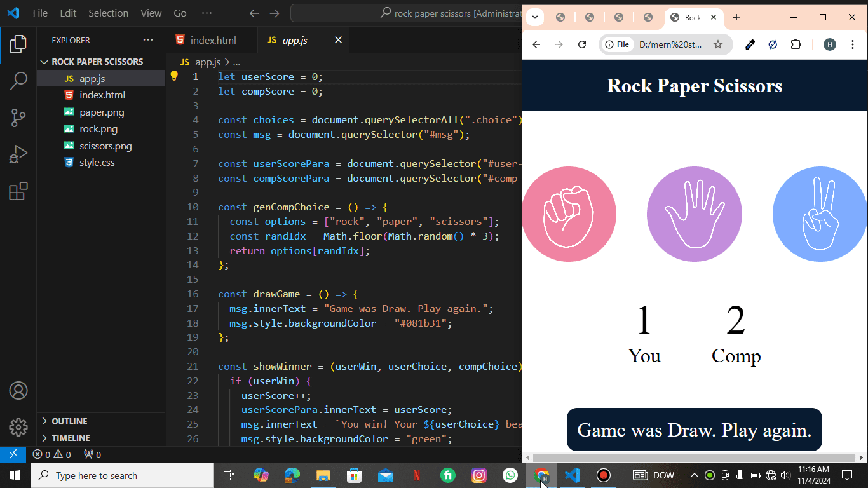
Task: Open style.css in the explorer
Action: (97, 163)
